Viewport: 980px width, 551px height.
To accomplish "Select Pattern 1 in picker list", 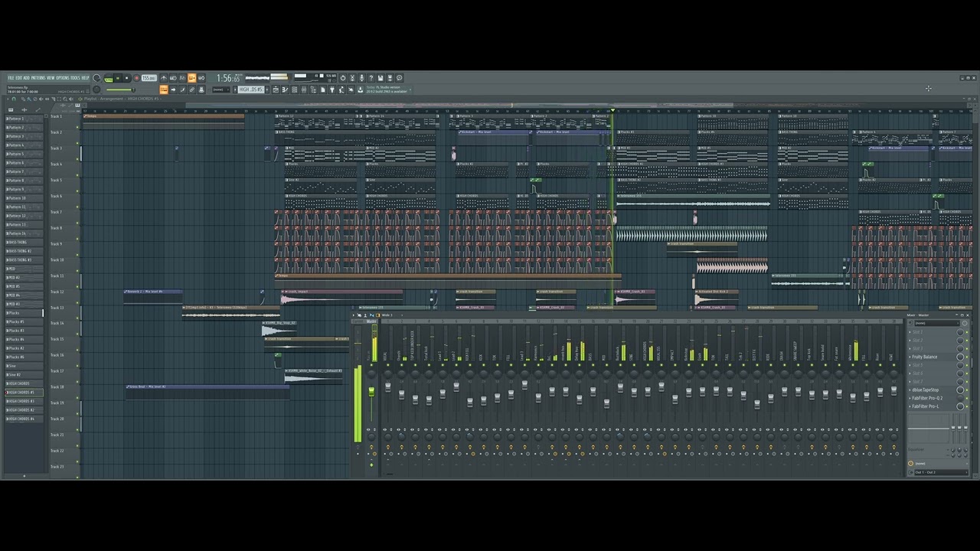I will (24, 119).
